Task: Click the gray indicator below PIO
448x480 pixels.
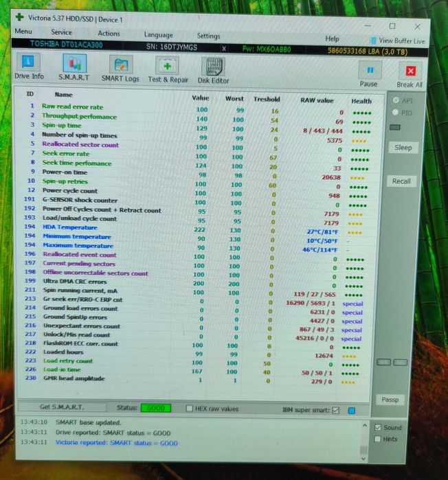Action: coord(394,127)
